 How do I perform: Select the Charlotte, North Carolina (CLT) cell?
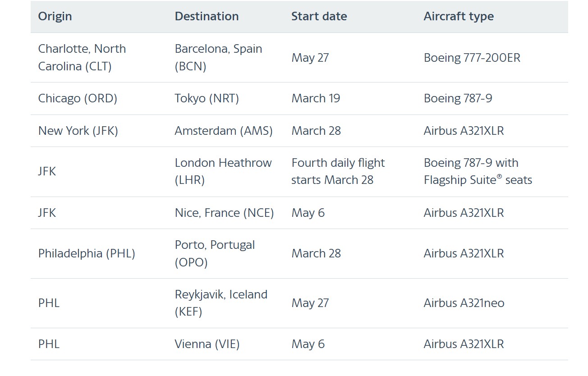(82, 57)
